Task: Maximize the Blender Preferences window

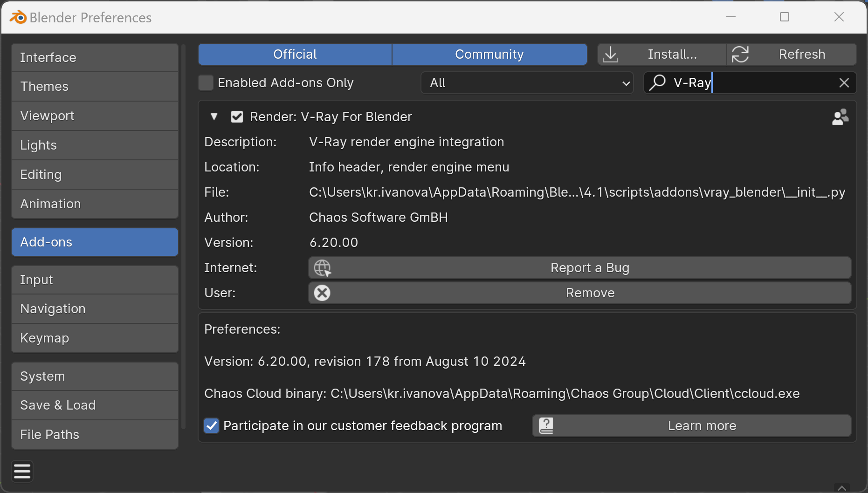Action: click(x=785, y=17)
